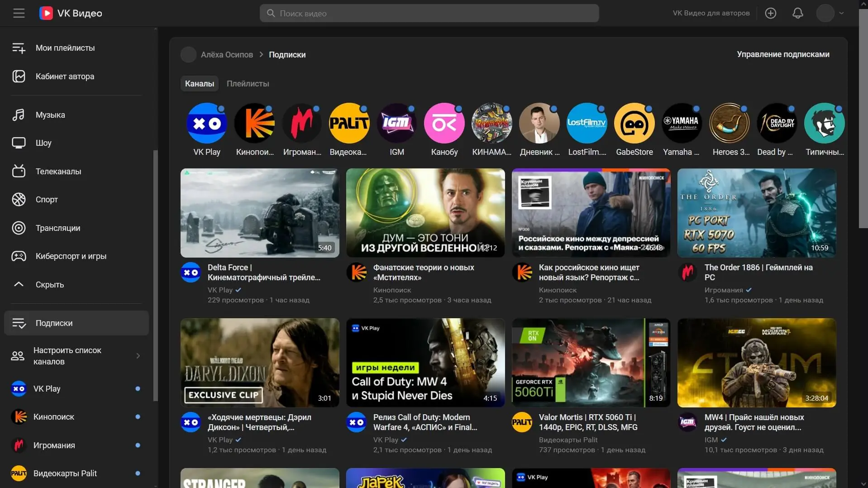This screenshot has width=868, height=488.
Task: Open the Yamaha channel avatar
Action: (682, 123)
